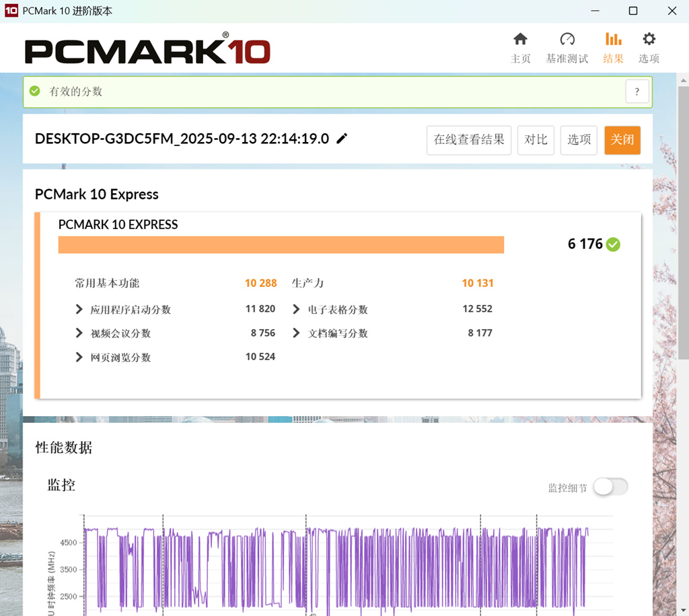Click the green check next to 6 176

[613, 244]
